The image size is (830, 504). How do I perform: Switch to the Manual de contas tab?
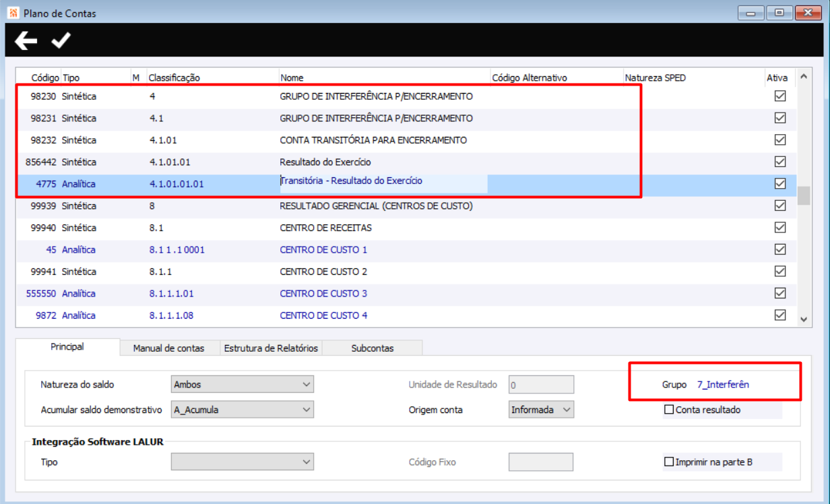coord(168,348)
